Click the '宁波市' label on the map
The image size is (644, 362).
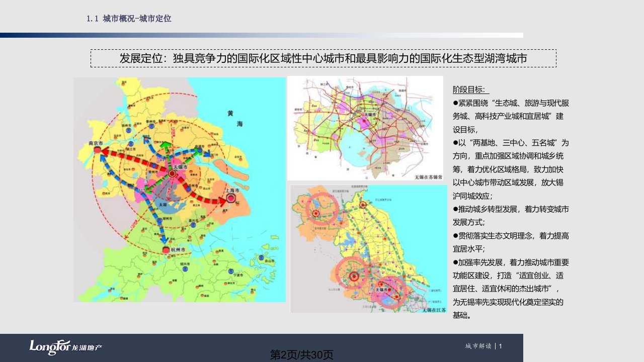[238, 276]
